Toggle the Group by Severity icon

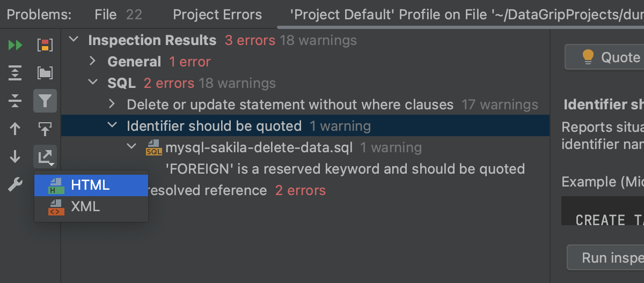45,45
